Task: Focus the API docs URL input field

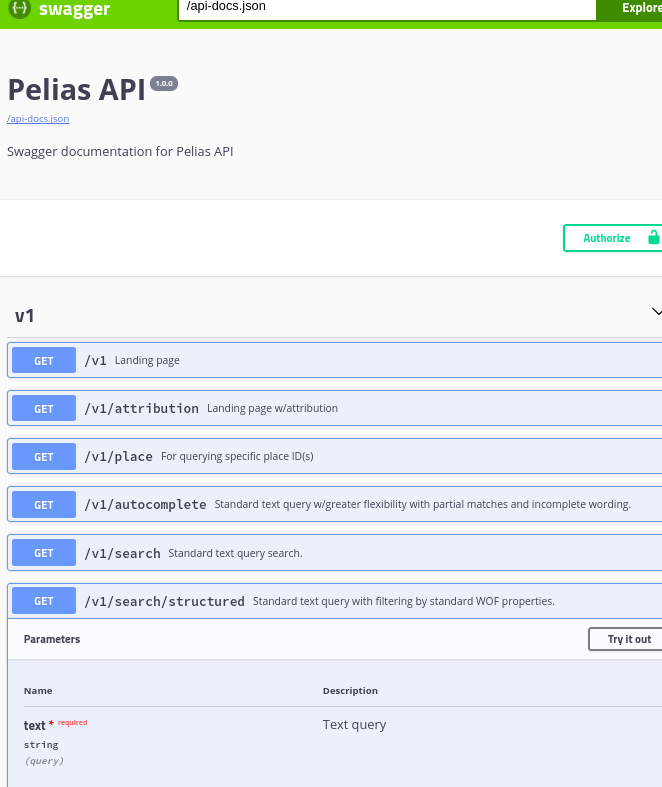Action: [387, 9]
